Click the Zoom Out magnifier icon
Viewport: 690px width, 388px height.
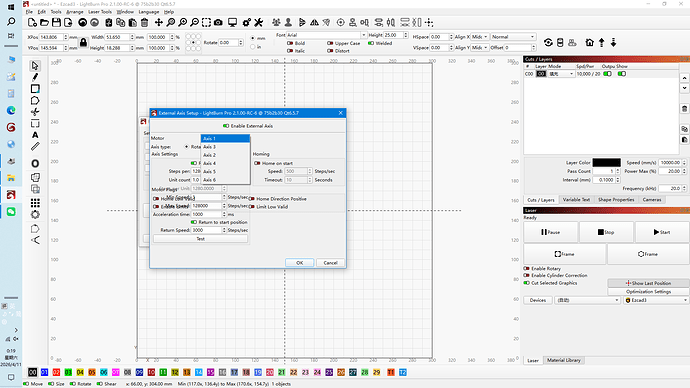pos(194,22)
